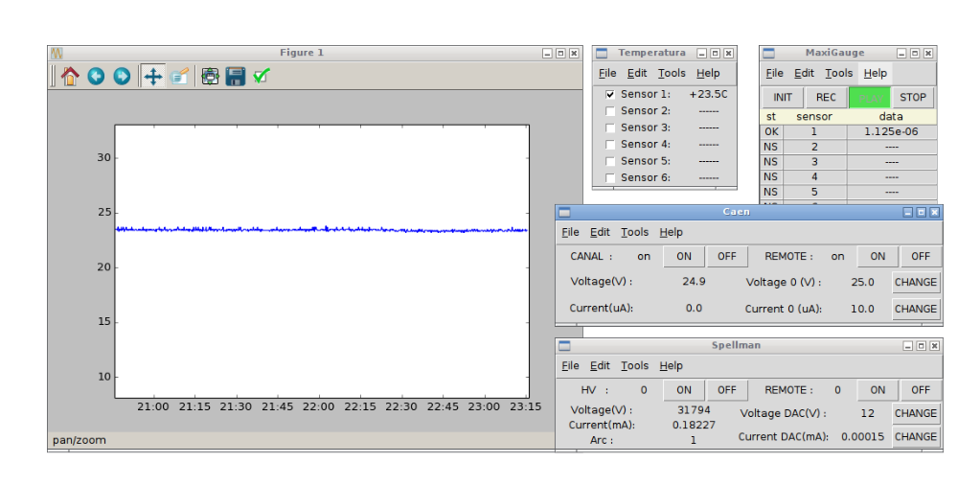Click the STOP button in MaxiGauge
Screen dimensions: 980x486
[913, 97]
